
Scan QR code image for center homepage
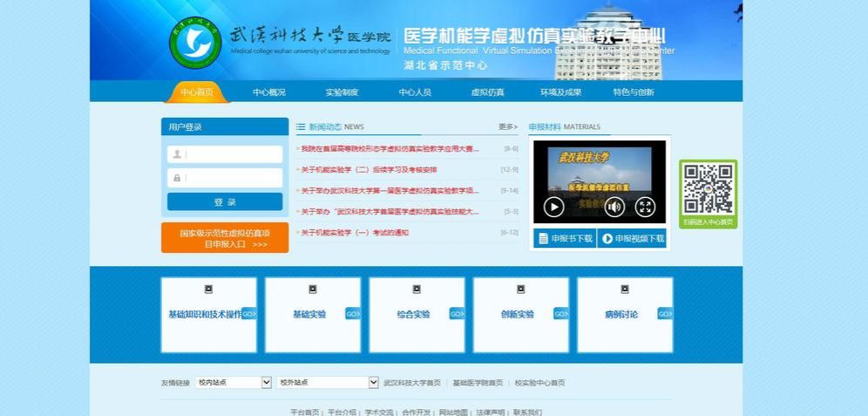coord(708,189)
